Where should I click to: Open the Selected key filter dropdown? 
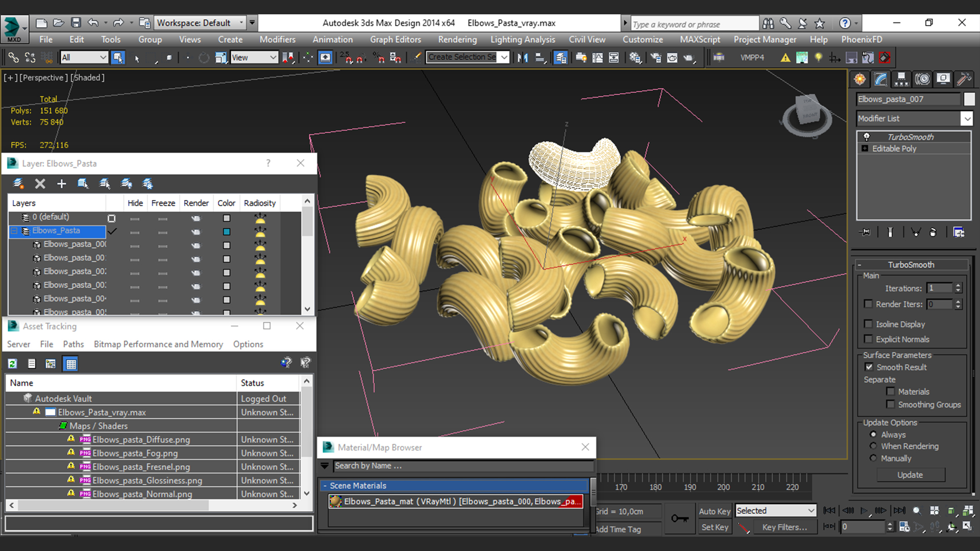775,511
